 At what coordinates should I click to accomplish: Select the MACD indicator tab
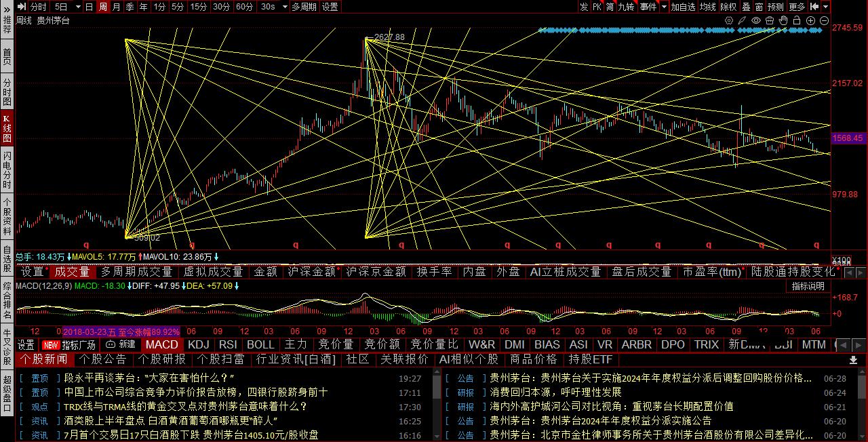161,344
